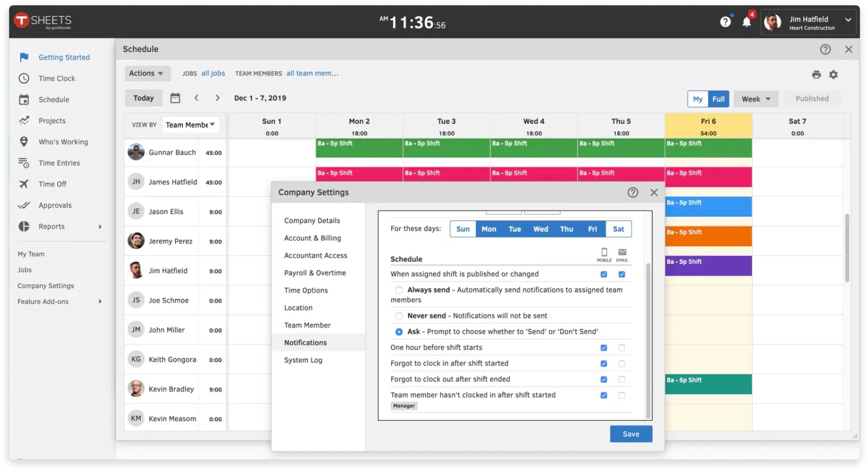Viewport: 868px width, 471px height.
Task: Click Kevin Bradley's avatar photo
Action: point(136,389)
